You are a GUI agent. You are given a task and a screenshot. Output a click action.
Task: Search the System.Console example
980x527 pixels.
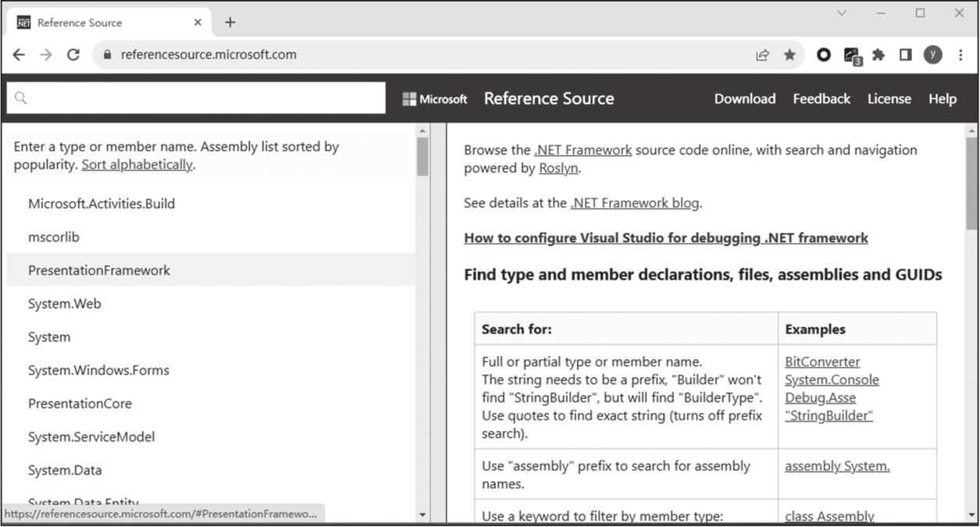pos(832,380)
